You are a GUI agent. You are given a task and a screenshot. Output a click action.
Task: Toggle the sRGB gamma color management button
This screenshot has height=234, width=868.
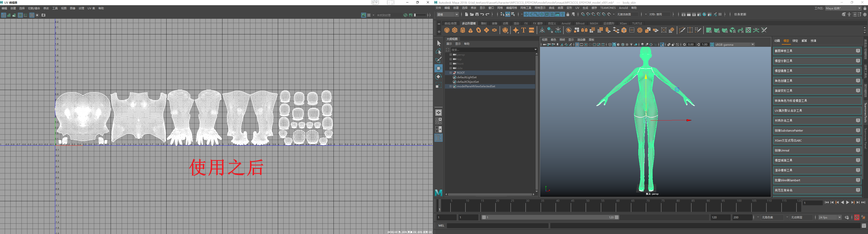coord(712,45)
